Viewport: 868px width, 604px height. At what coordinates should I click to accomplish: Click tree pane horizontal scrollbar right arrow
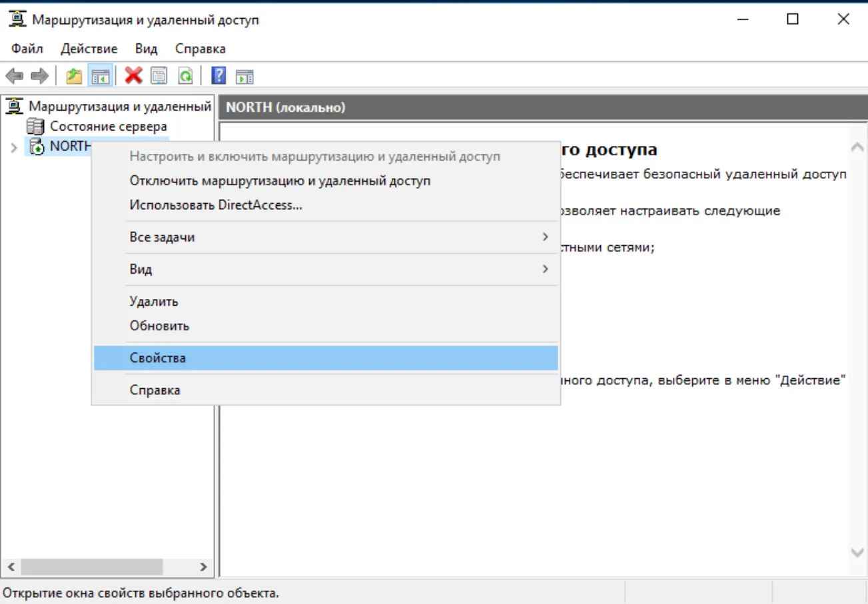[x=203, y=567]
